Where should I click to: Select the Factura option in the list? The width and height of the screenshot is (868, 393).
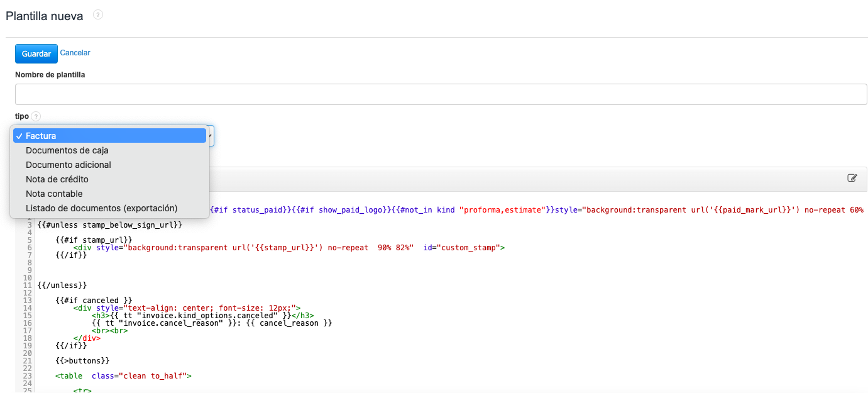(x=109, y=136)
